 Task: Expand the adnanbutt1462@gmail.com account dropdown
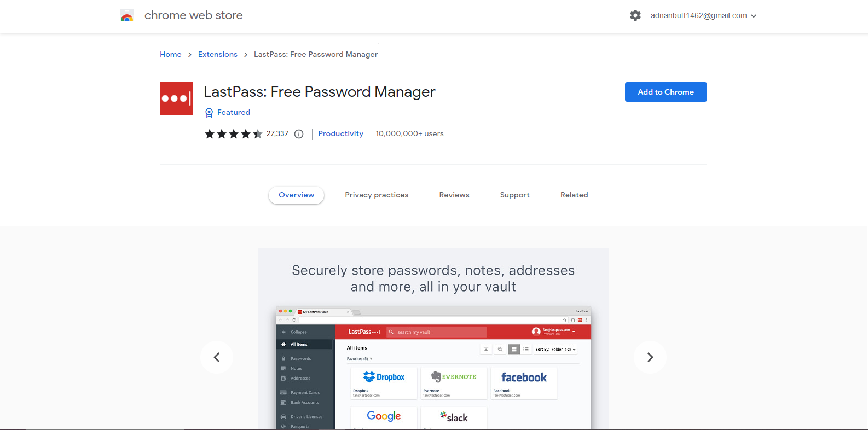(x=703, y=15)
